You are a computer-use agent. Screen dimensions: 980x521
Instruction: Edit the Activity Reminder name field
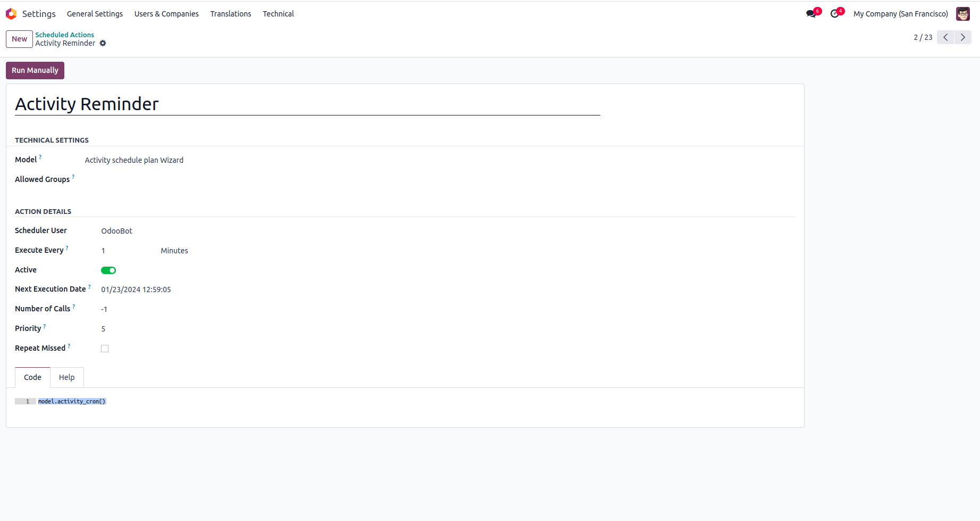click(x=307, y=104)
